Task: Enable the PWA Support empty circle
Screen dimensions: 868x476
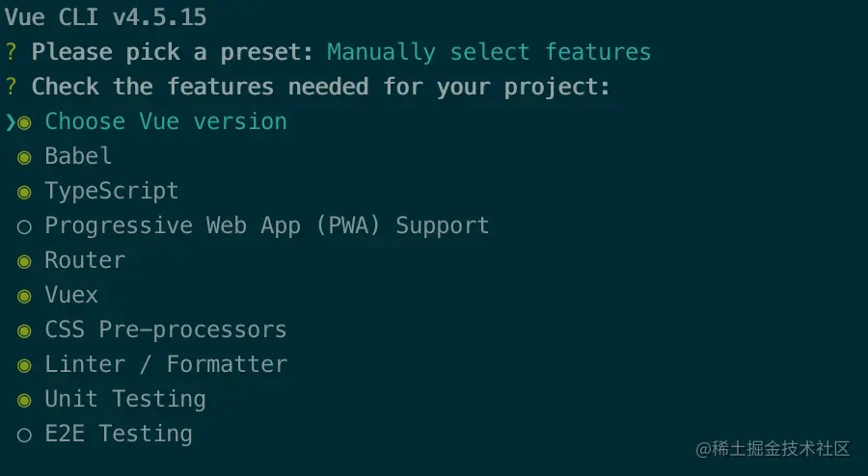Action: [x=24, y=226]
